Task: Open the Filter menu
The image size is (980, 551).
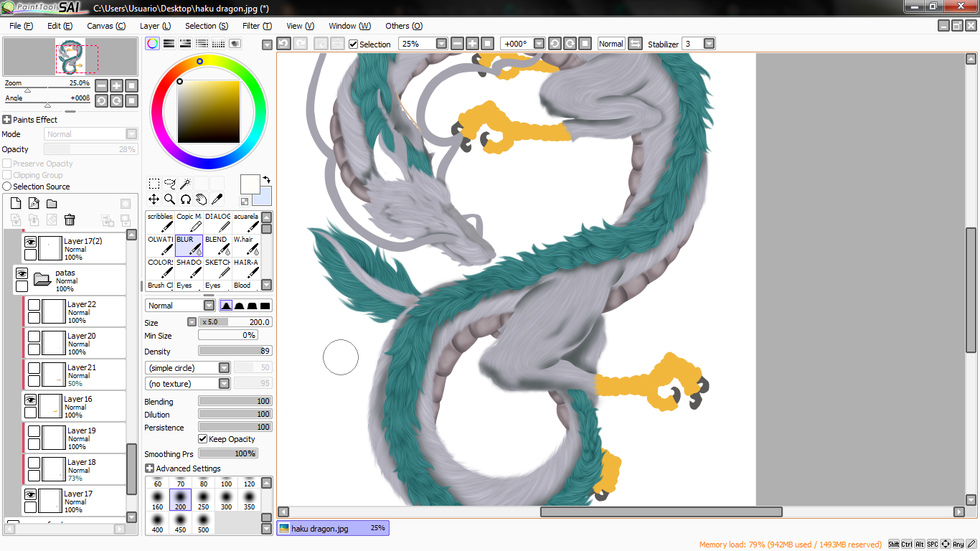Action: pyautogui.click(x=257, y=26)
